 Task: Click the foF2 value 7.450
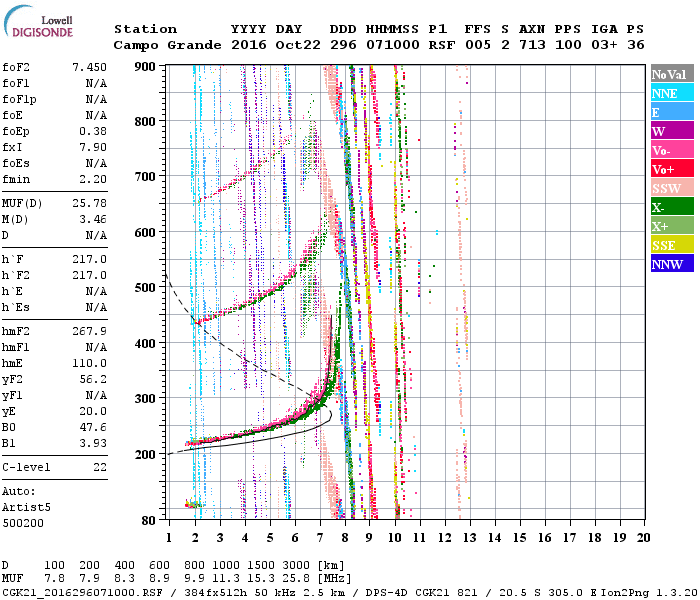click(x=89, y=67)
